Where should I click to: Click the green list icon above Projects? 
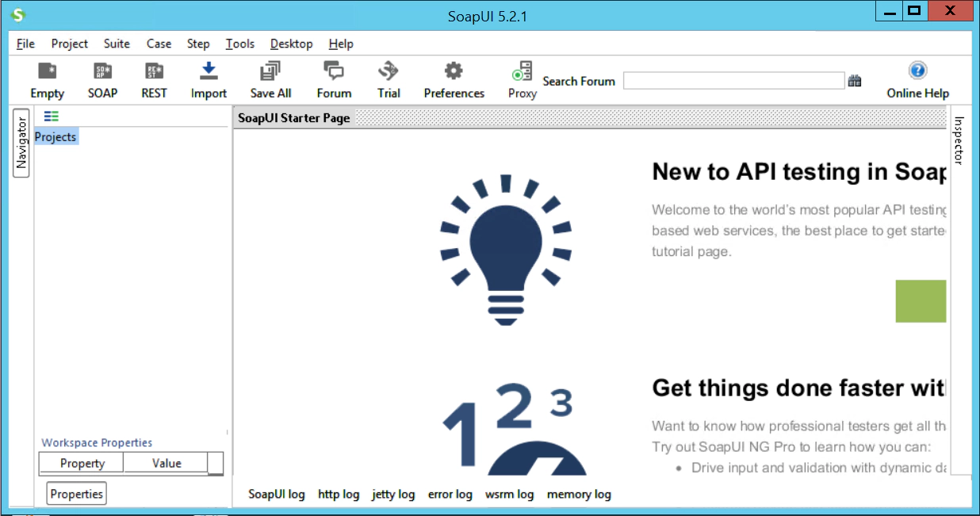point(52,117)
